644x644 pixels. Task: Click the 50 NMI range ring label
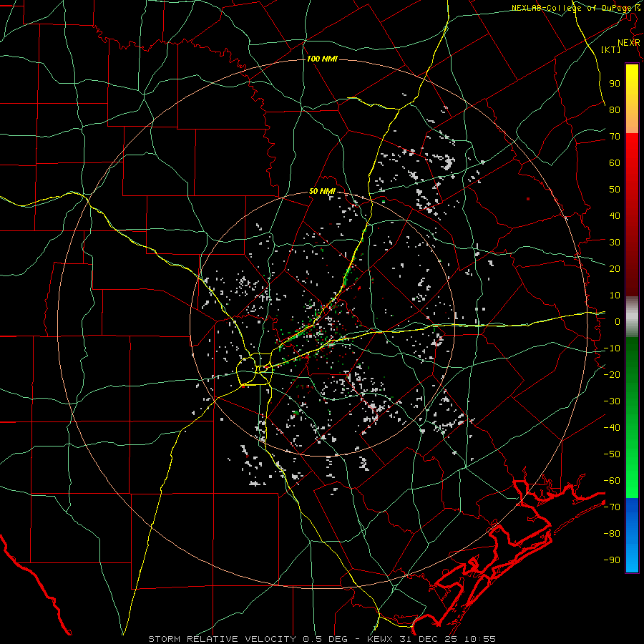322,191
